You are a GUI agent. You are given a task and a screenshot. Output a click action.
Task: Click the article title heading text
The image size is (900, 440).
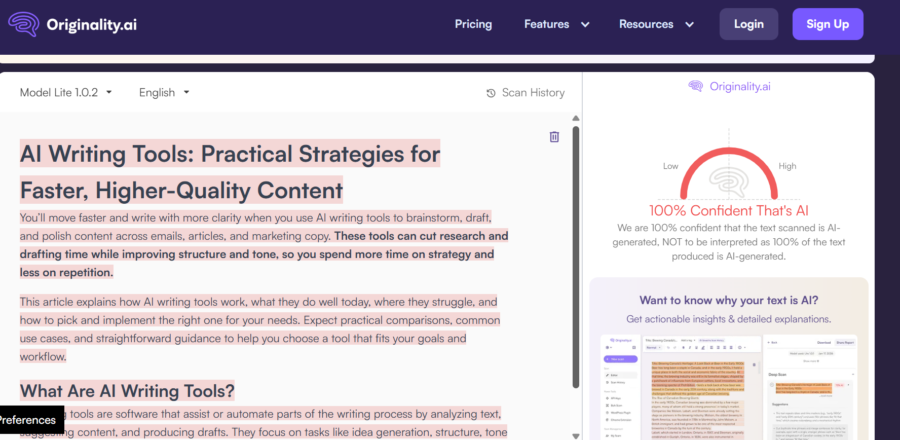coord(230,172)
